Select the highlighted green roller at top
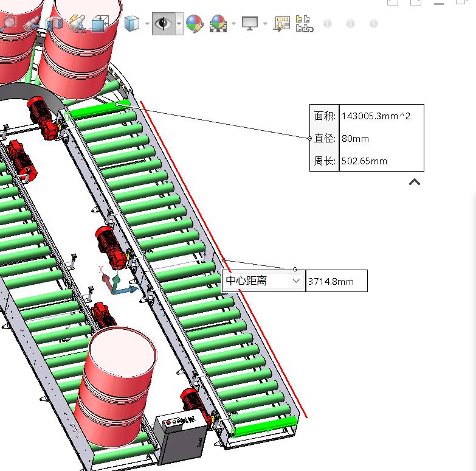 pos(99,110)
